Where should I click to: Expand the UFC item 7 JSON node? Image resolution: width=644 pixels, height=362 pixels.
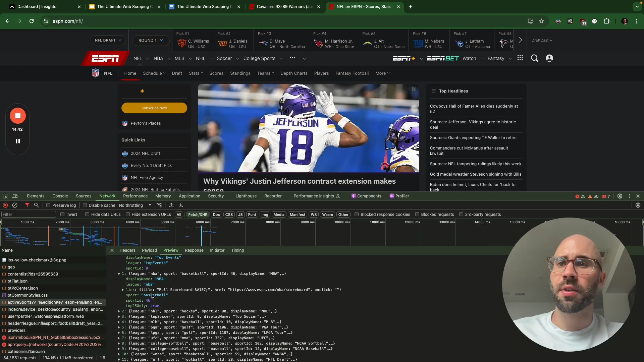pyautogui.click(x=119, y=338)
